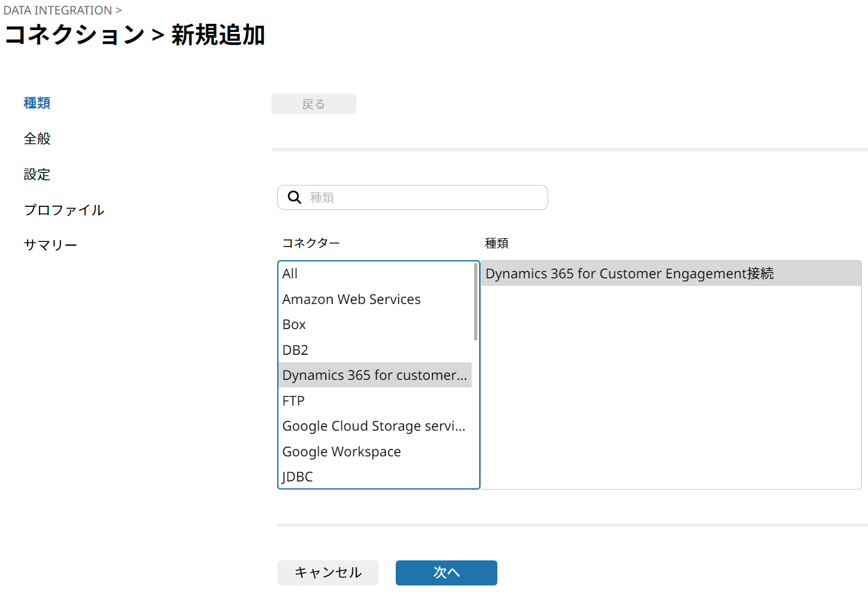868x593 pixels.
Task: Select Dynamics 365 for Customer Engagement接続 type
Action: pos(671,273)
